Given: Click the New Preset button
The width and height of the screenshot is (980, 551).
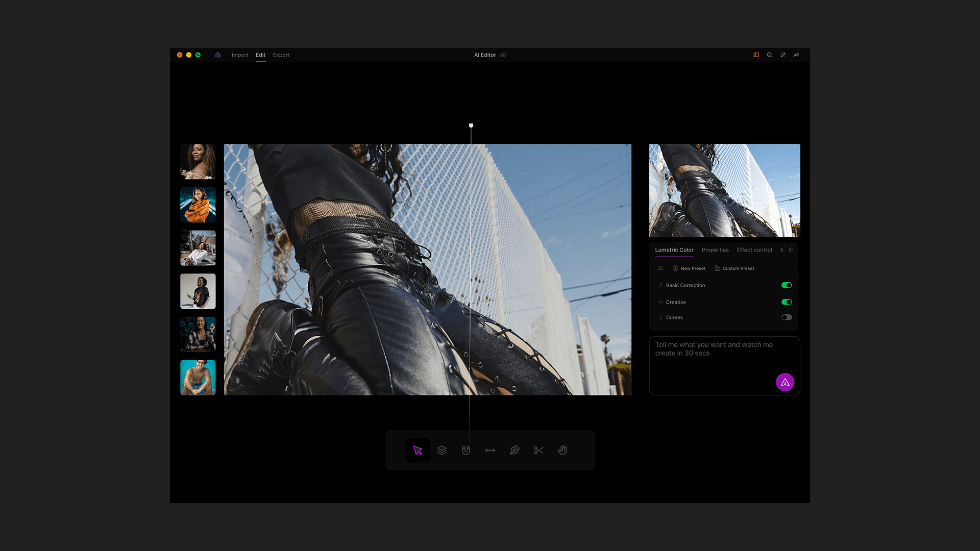Looking at the screenshot, I should click(689, 268).
